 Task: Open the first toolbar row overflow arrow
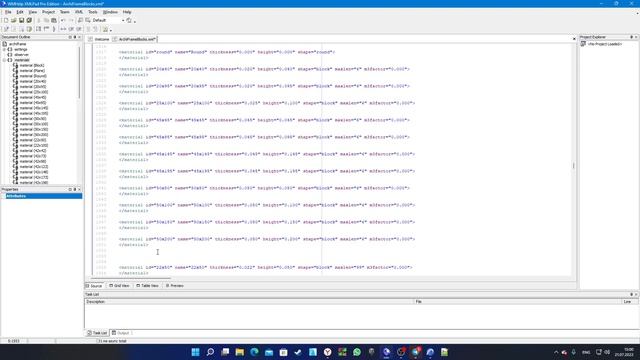(135, 21)
